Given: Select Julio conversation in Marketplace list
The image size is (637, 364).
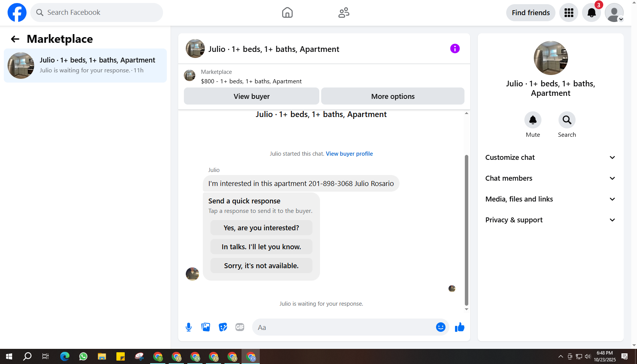Looking at the screenshot, I should [x=85, y=66].
